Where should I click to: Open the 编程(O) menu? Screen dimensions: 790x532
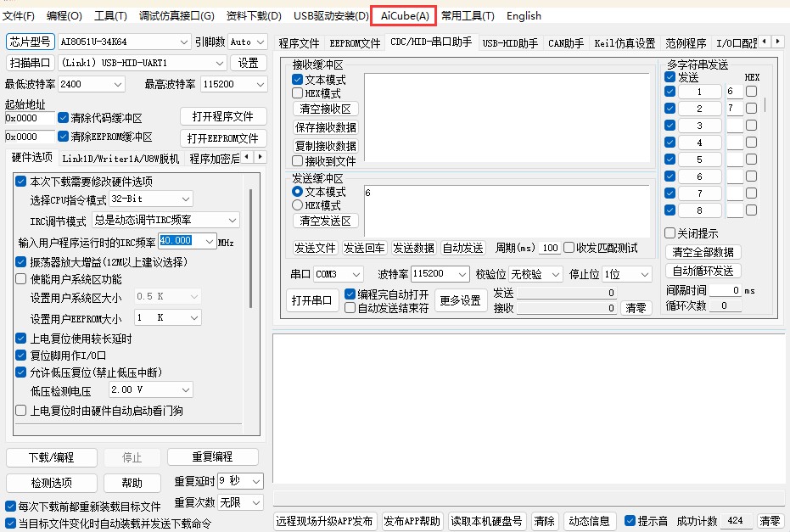[64, 16]
